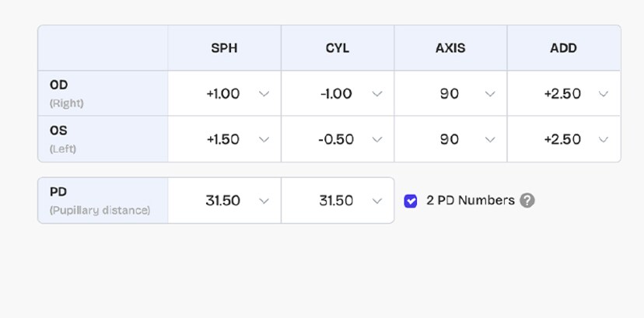Click the AXIS column header
This screenshot has width=644, height=318.
(x=450, y=48)
